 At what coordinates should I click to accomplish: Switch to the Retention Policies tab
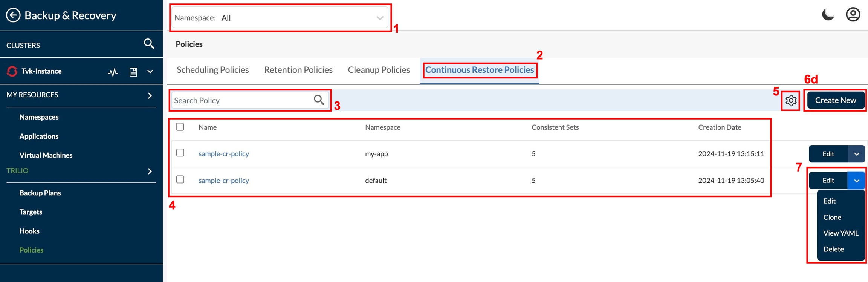pyautogui.click(x=298, y=70)
